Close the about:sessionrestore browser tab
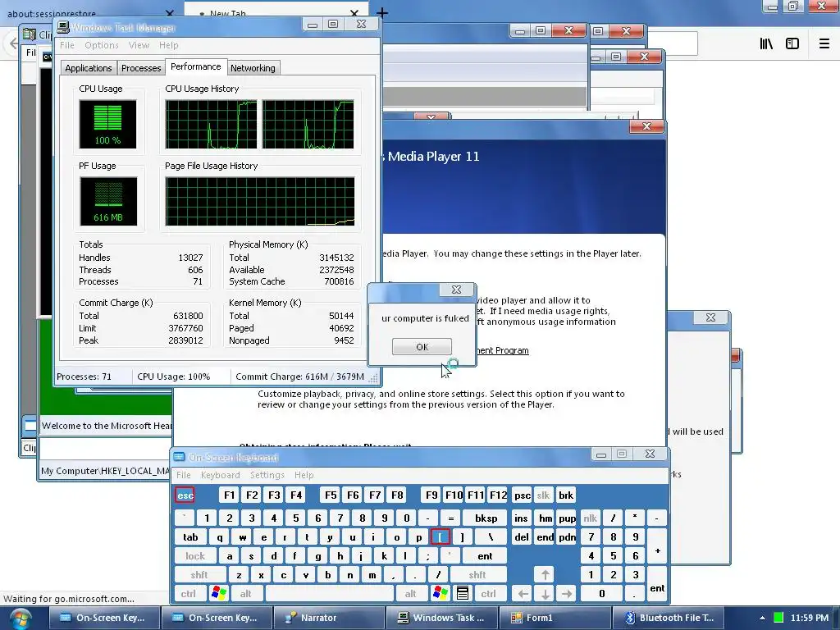 (169, 13)
